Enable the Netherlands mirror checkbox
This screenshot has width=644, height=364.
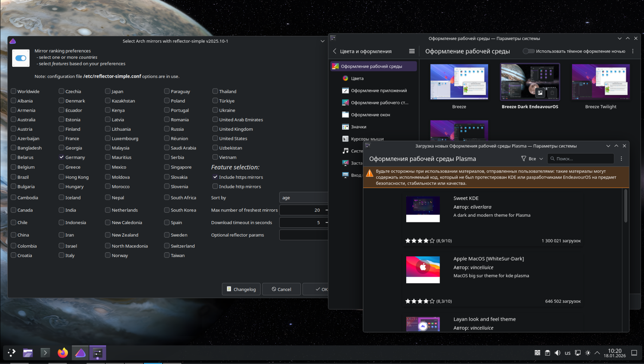108,210
